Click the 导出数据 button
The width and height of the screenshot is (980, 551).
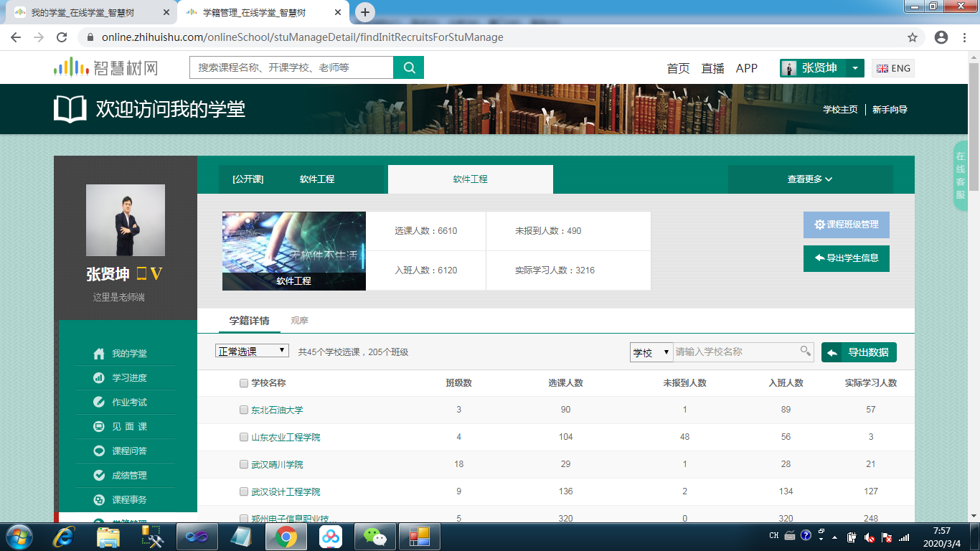859,352
